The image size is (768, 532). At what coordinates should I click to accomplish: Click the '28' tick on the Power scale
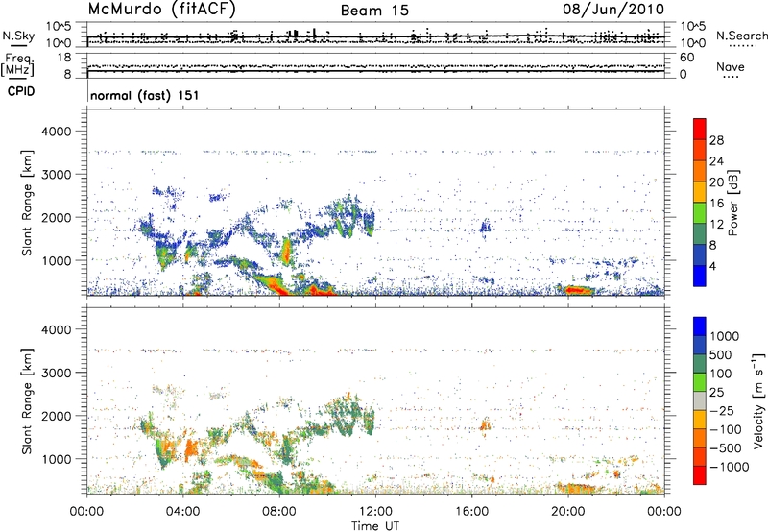coord(716,140)
